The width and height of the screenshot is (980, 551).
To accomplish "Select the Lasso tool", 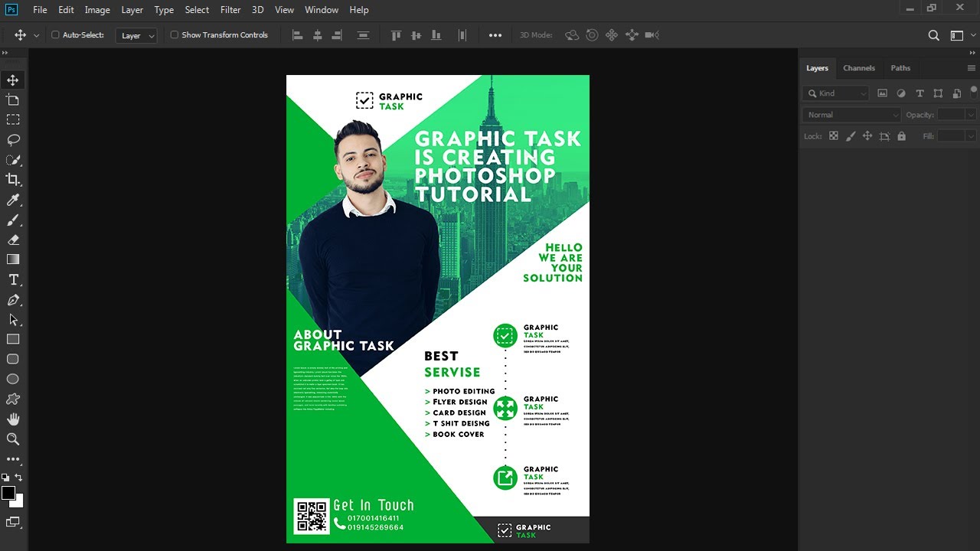I will point(13,140).
